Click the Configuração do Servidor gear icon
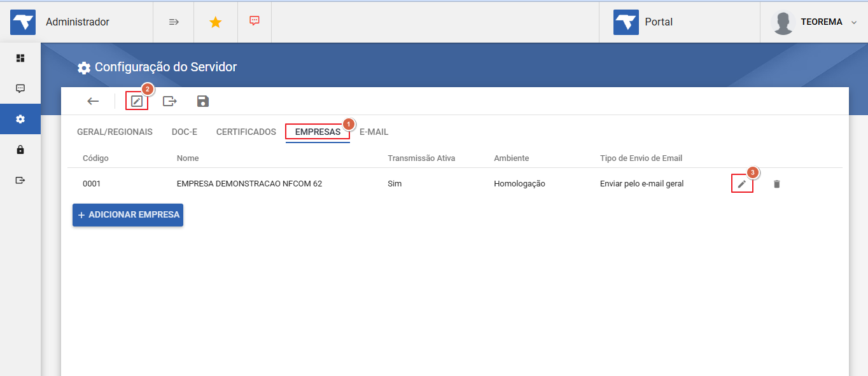The image size is (868, 376). [83, 67]
